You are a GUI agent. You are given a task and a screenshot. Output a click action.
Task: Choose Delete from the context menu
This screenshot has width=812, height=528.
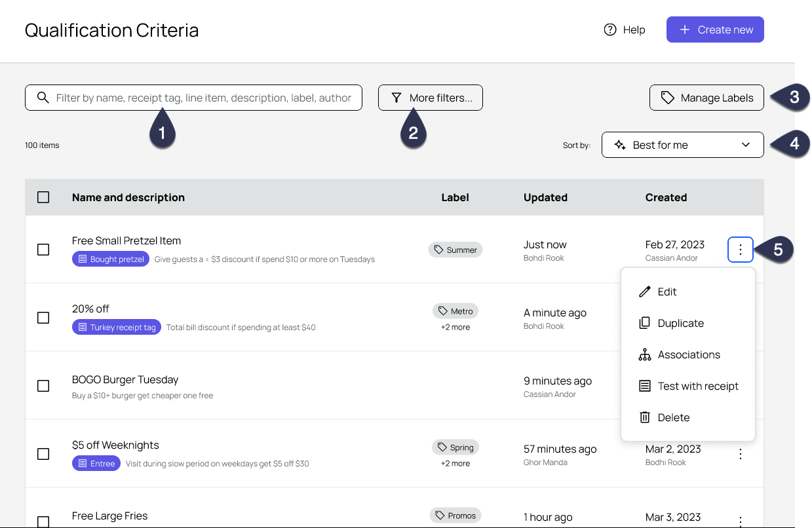(688, 417)
